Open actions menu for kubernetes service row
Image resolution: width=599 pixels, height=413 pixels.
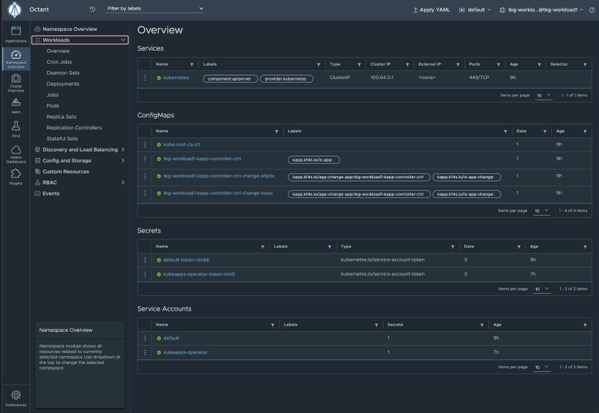[145, 78]
